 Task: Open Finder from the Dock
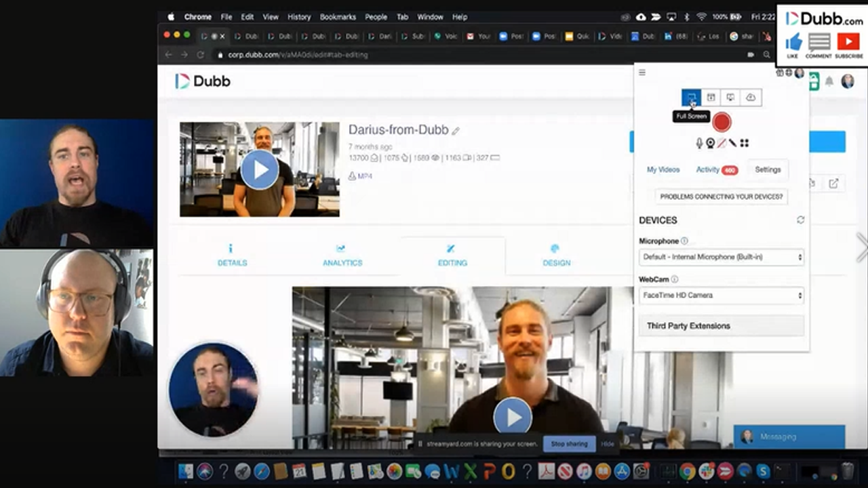(186, 471)
